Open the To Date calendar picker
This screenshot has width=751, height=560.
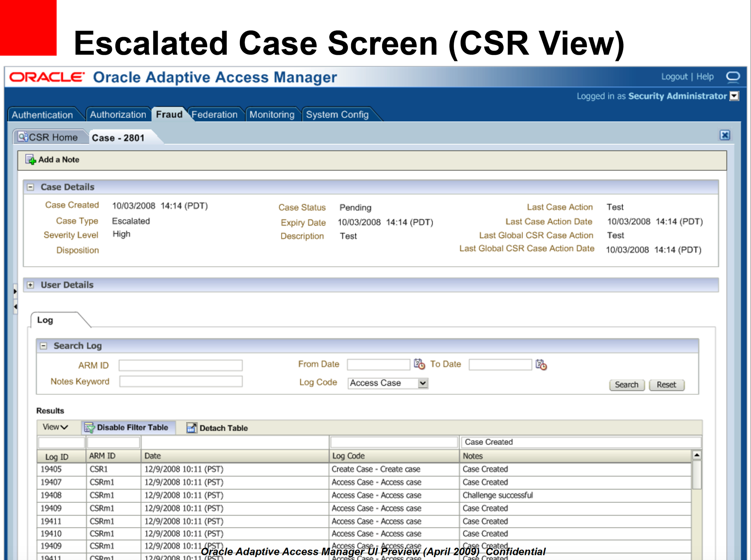[x=541, y=364]
